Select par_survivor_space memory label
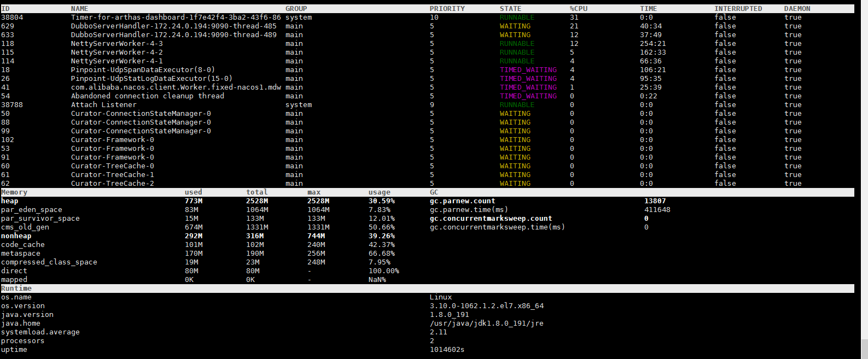The width and height of the screenshot is (868, 359). pos(40,219)
